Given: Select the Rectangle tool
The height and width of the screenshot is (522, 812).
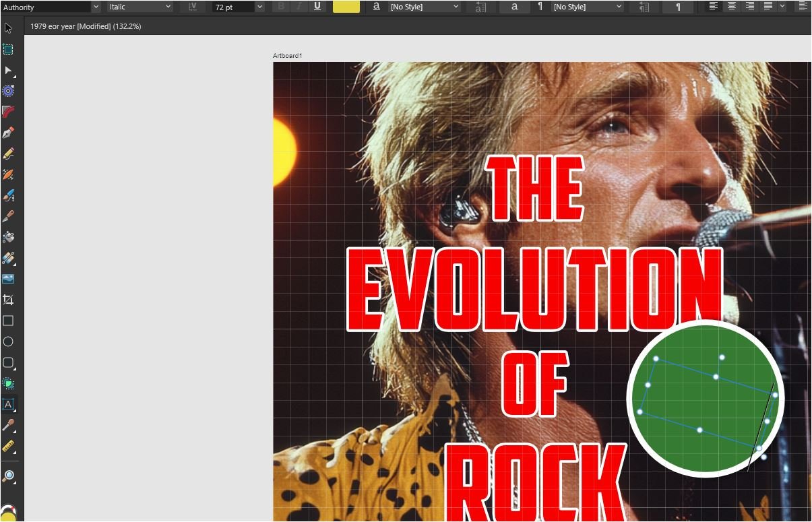Looking at the screenshot, I should (8, 321).
